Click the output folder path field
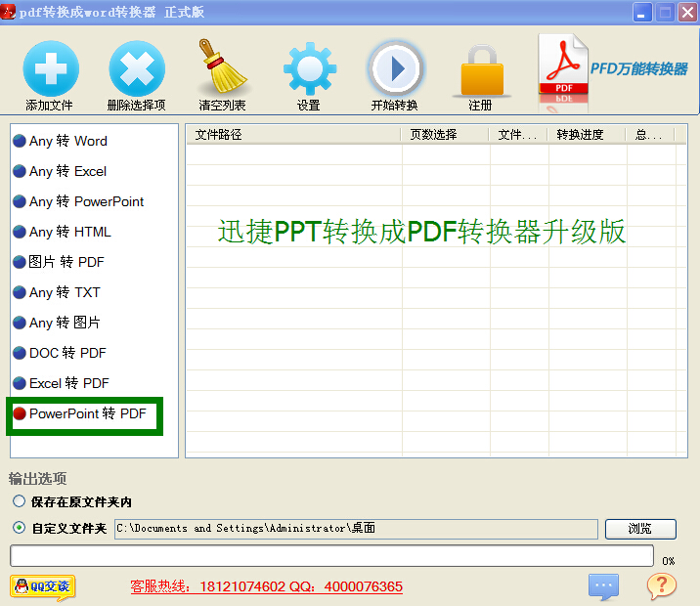This screenshot has width=700, height=606. [356, 529]
